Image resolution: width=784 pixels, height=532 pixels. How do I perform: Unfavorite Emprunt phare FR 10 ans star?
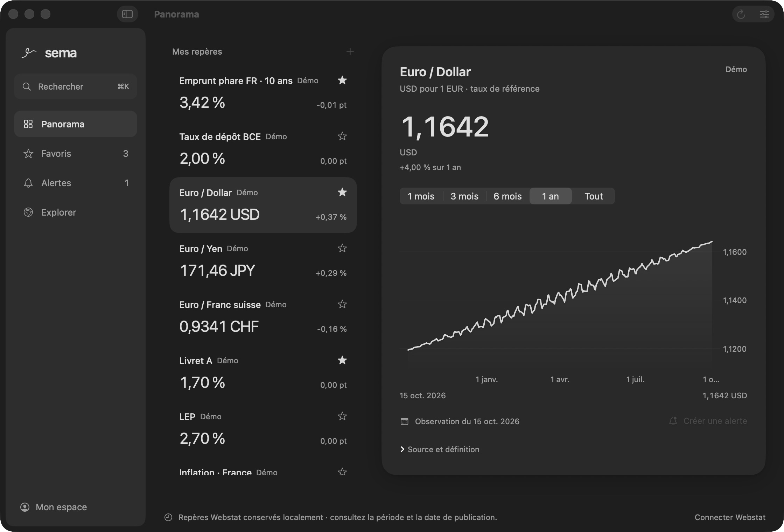tap(342, 80)
